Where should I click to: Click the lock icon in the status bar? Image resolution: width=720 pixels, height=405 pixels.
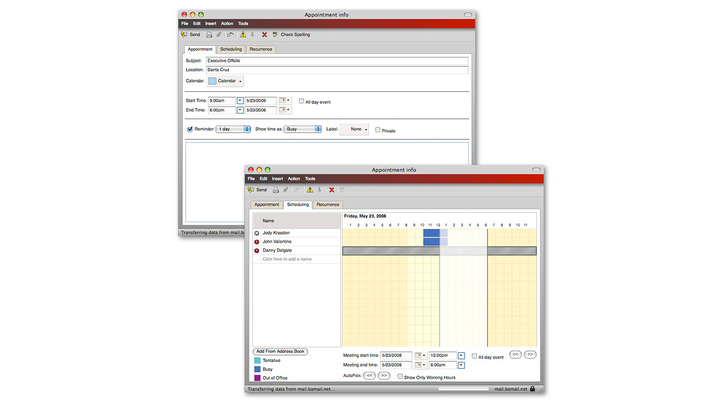pyautogui.click(x=532, y=388)
